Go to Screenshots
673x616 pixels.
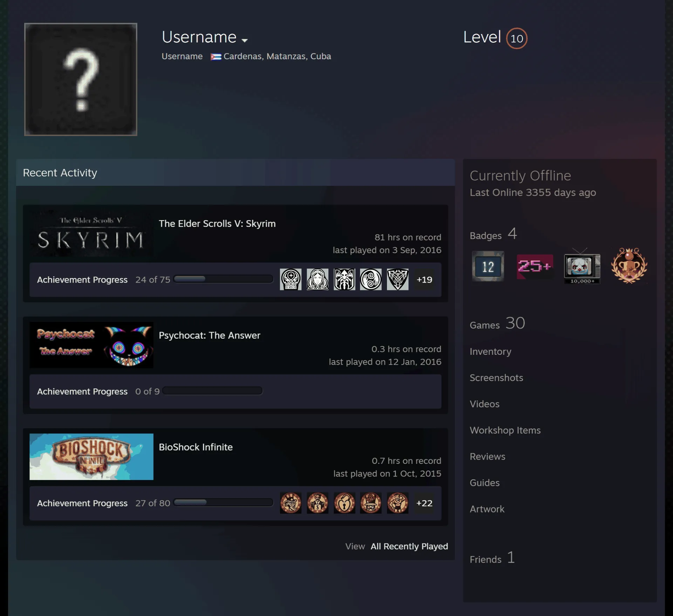pos(496,378)
